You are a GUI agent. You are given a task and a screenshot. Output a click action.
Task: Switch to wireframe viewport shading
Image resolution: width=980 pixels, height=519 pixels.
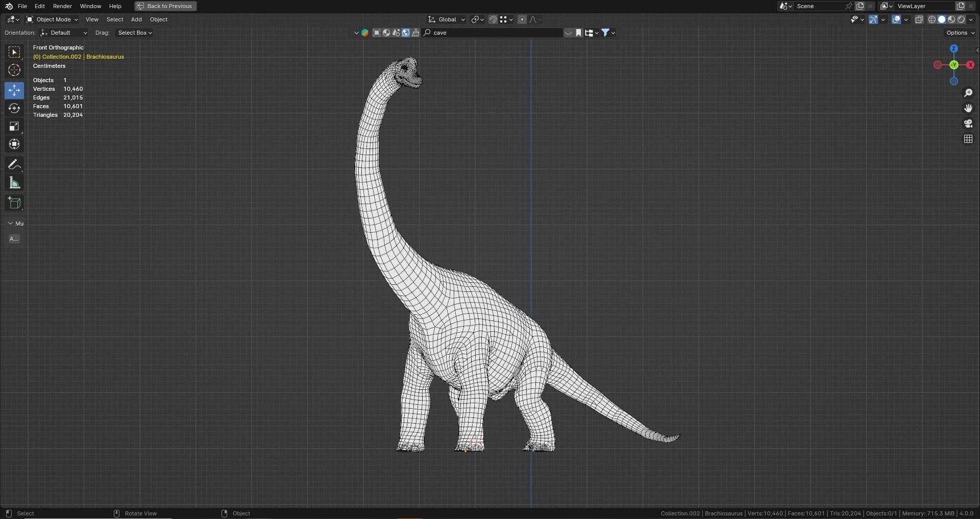(932, 19)
